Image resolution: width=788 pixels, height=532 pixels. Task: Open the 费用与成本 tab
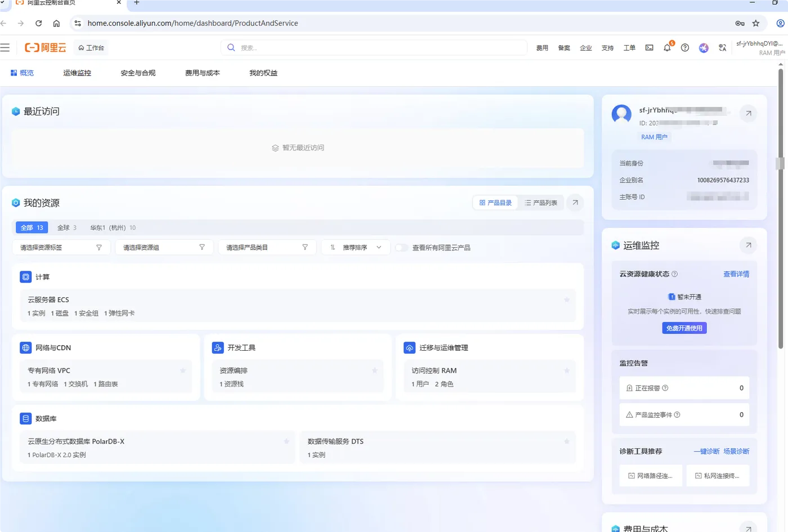[202, 73]
